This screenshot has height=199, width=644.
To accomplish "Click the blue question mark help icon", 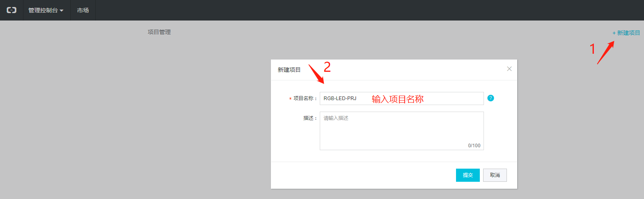I will tap(490, 98).
